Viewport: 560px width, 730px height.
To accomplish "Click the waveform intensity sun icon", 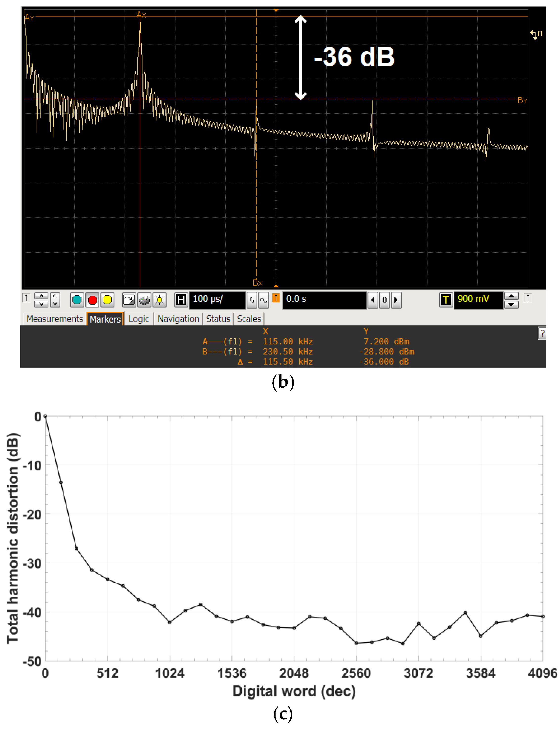I will (160, 300).
